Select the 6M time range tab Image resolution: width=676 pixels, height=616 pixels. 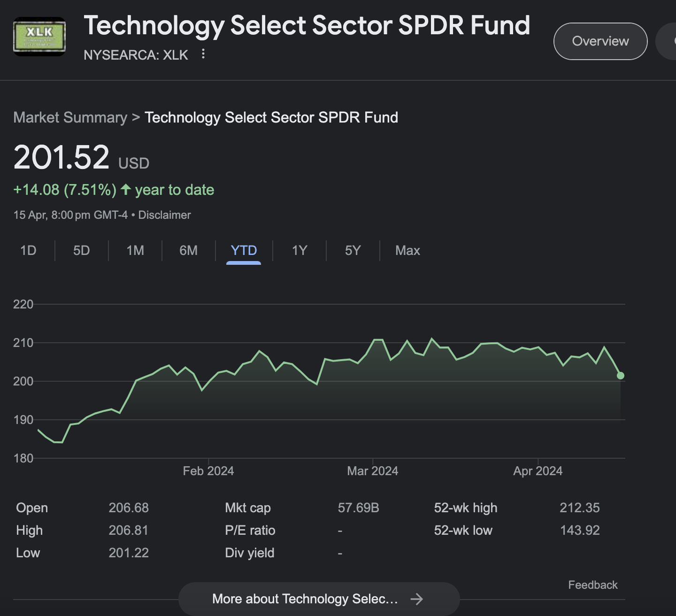[x=188, y=250]
